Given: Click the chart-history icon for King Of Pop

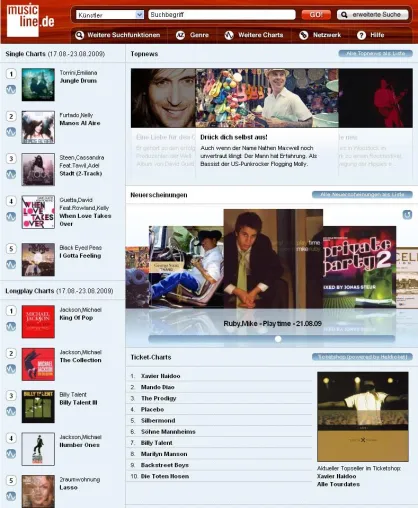Looking at the screenshot, I should (x=11, y=326).
